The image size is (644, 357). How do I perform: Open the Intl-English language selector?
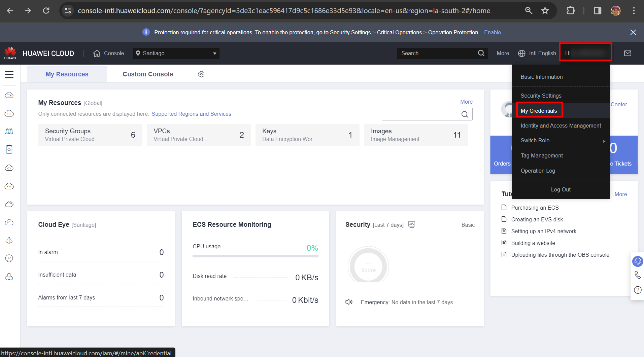click(537, 53)
